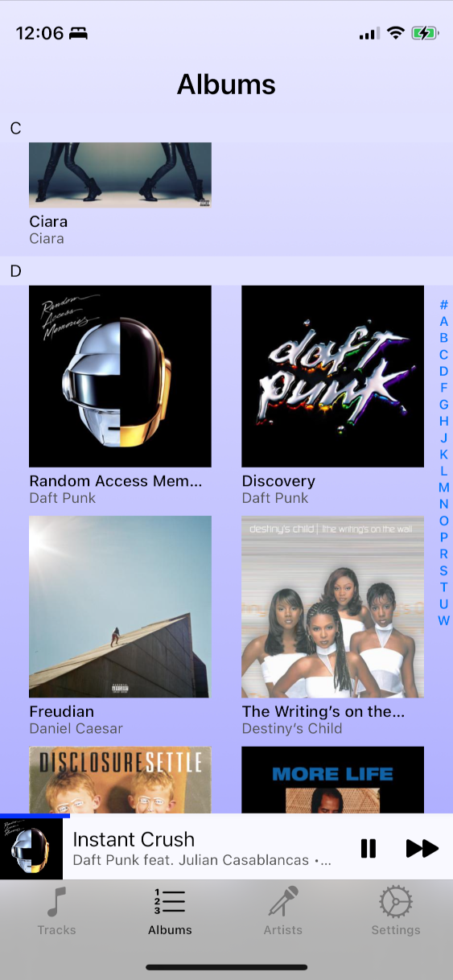The height and width of the screenshot is (980, 453).
Task: Skip forward to the next track
Action: point(422,848)
